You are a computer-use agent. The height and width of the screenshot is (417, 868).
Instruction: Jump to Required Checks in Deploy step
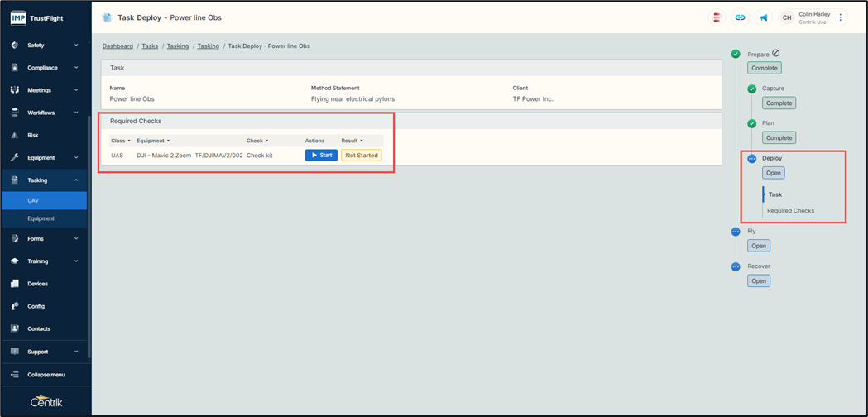(x=790, y=211)
